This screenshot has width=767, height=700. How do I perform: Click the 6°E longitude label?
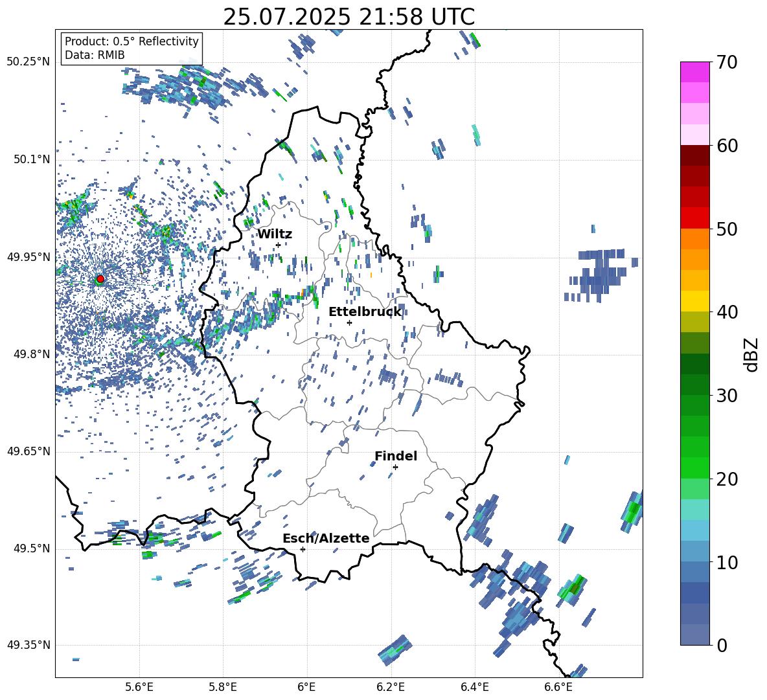[x=306, y=687]
